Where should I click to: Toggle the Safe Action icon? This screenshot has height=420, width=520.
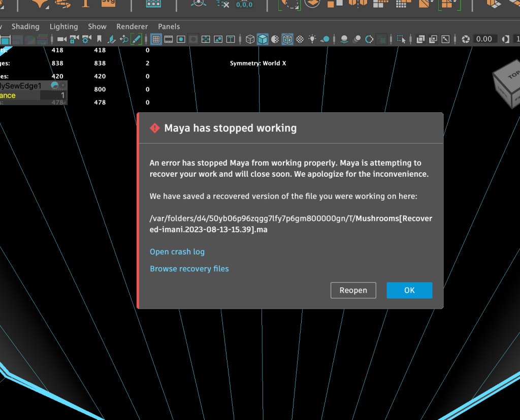218,39
